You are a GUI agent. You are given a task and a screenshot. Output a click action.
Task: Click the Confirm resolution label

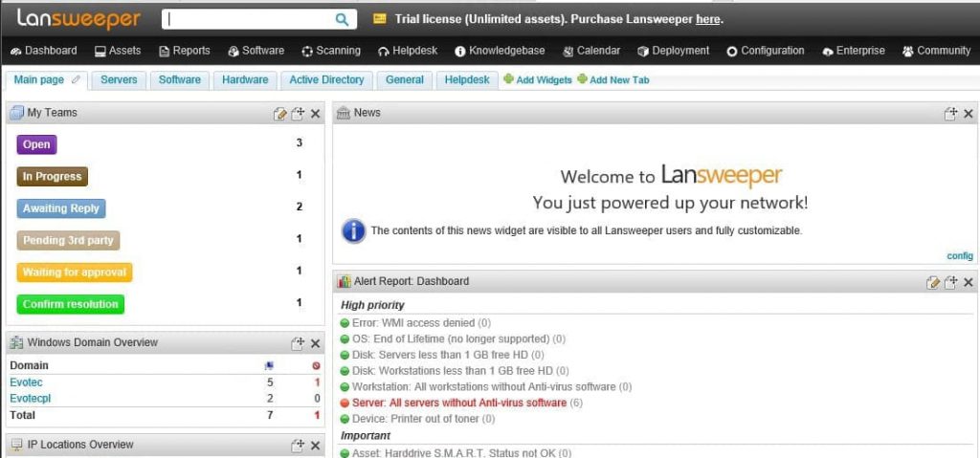(70, 304)
